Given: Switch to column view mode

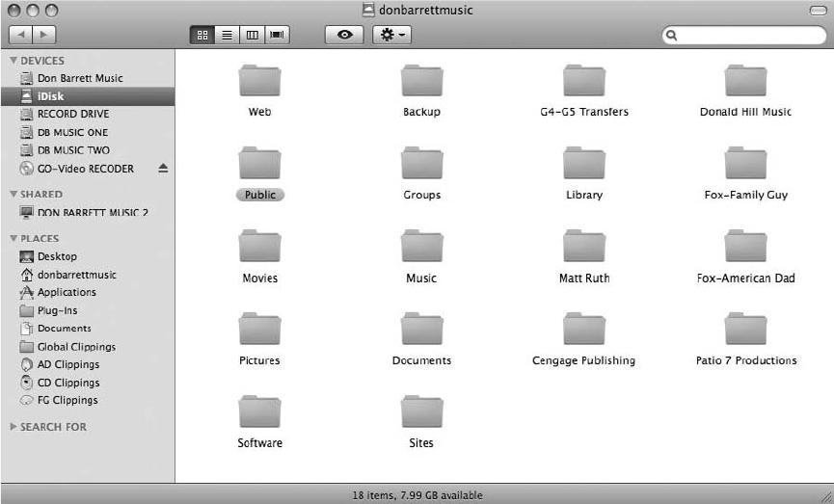Looking at the screenshot, I should (253, 35).
